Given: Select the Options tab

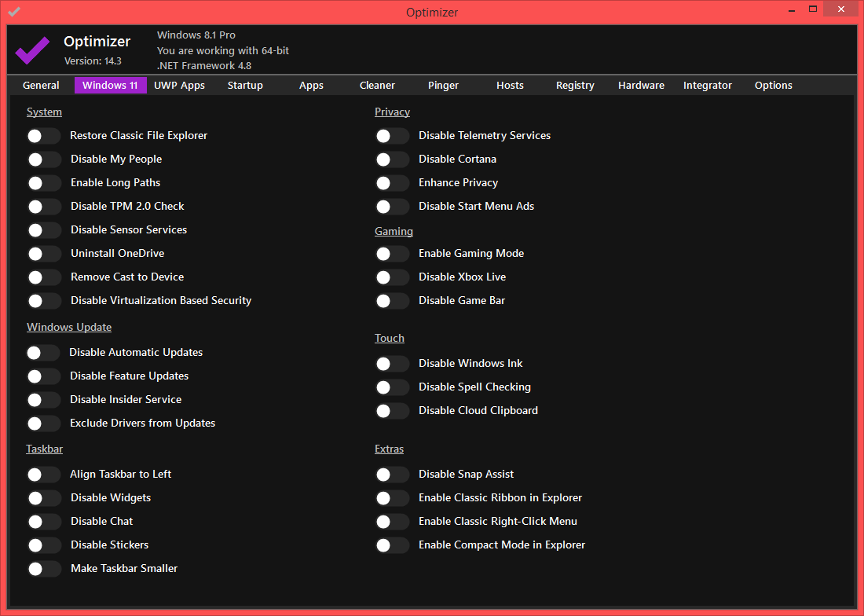Looking at the screenshot, I should [x=773, y=86].
